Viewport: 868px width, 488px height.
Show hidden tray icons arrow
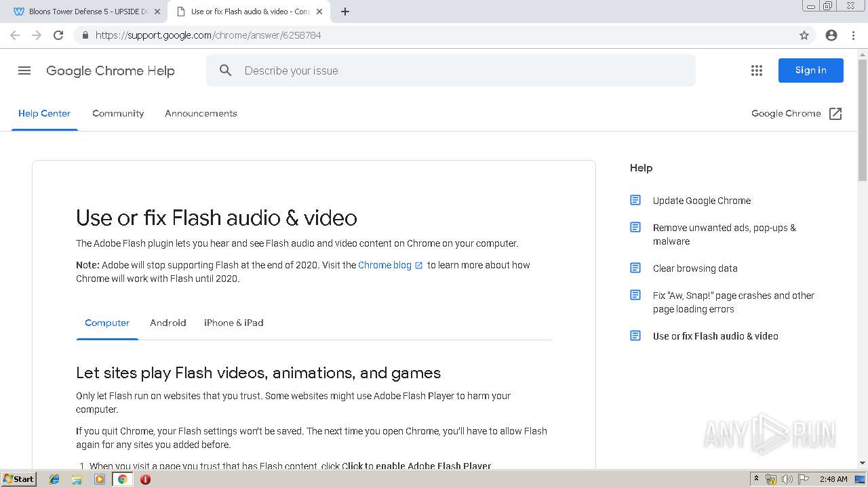point(756,479)
